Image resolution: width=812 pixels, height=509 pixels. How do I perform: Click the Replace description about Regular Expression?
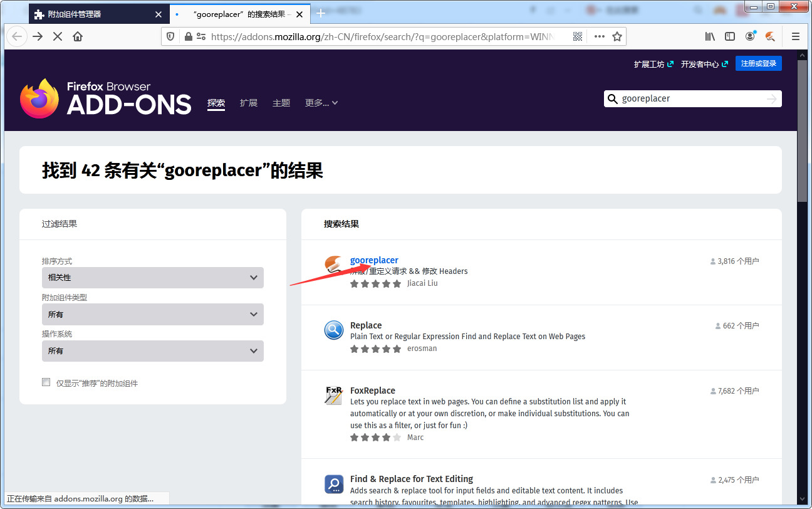pyautogui.click(x=467, y=337)
